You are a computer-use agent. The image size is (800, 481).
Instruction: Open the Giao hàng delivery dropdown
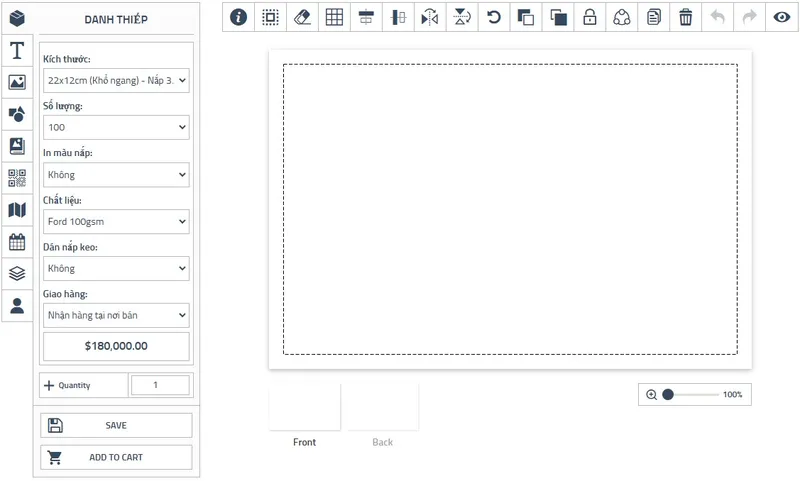coord(116,315)
